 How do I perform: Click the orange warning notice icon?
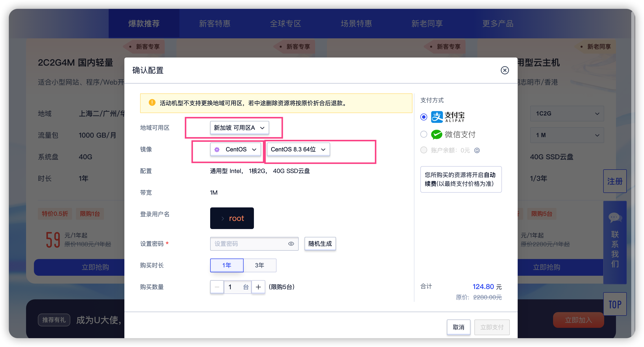pyautogui.click(x=152, y=103)
